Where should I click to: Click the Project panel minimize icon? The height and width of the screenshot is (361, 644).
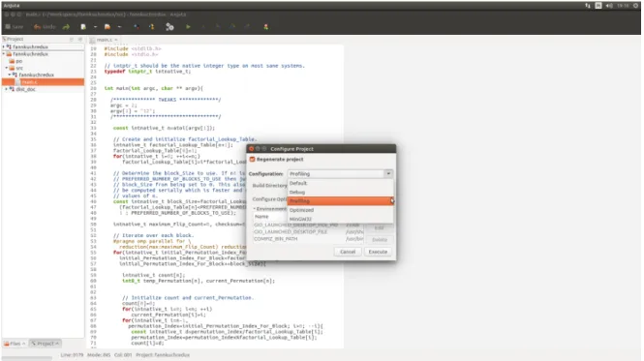pos(72,40)
